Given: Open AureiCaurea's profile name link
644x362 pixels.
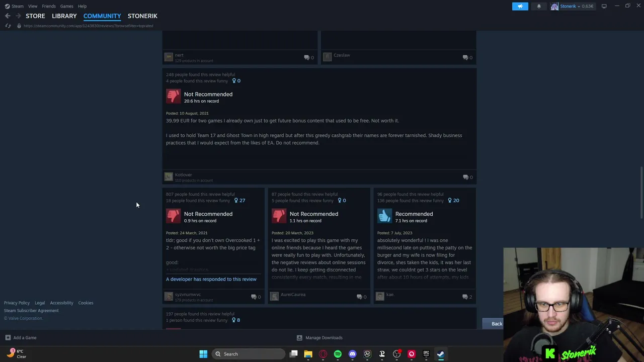Looking at the screenshot, I should point(293,294).
